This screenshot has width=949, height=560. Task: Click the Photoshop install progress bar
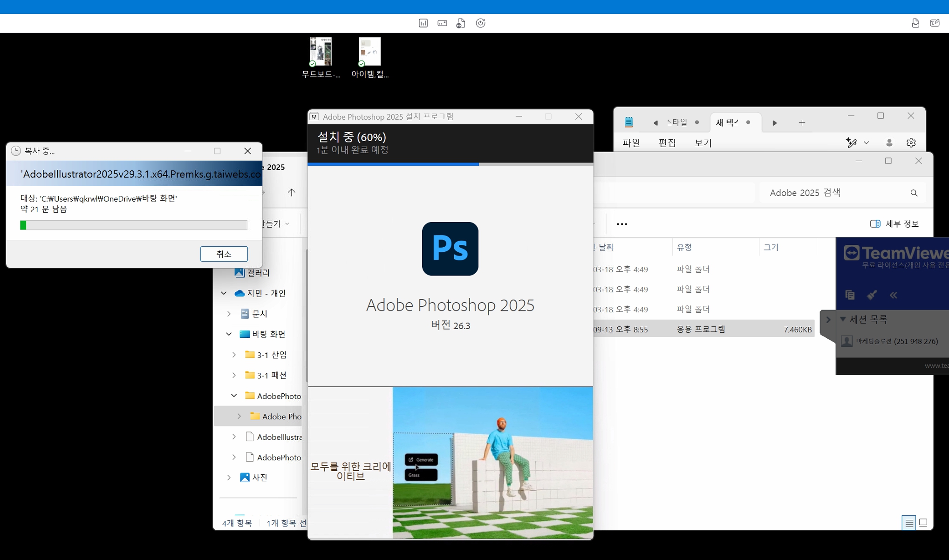tap(451, 164)
